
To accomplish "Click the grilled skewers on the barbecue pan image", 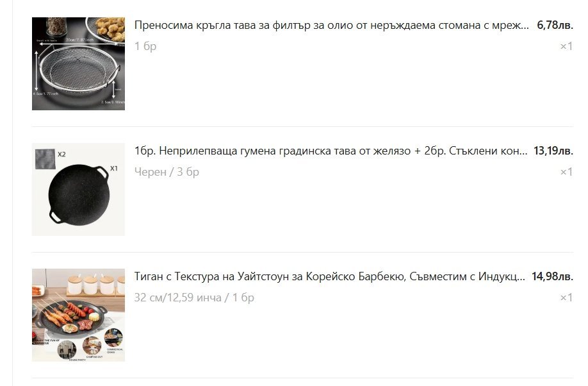I will point(62,310).
